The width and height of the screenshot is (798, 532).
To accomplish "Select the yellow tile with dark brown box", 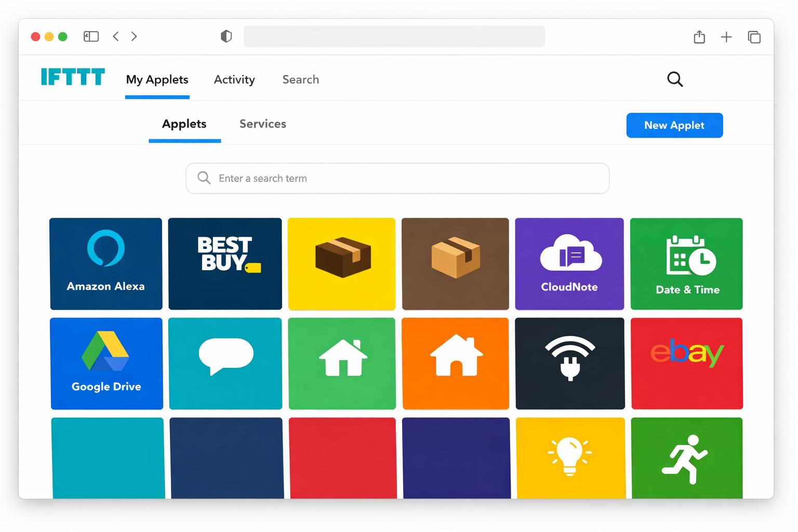I will 341,264.
